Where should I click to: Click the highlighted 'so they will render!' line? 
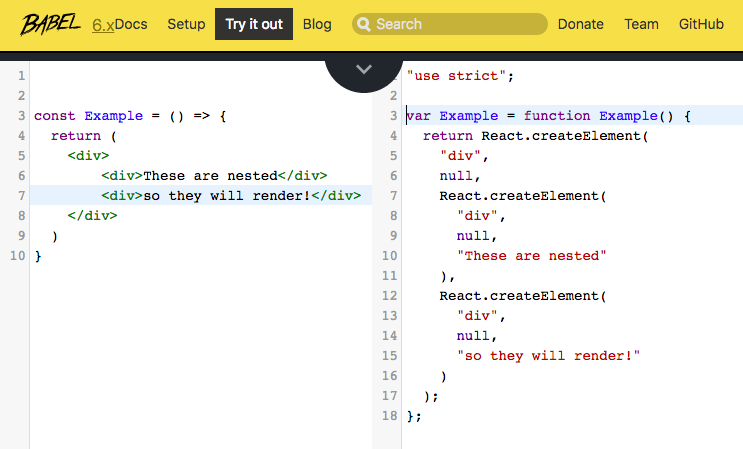[201, 196]
